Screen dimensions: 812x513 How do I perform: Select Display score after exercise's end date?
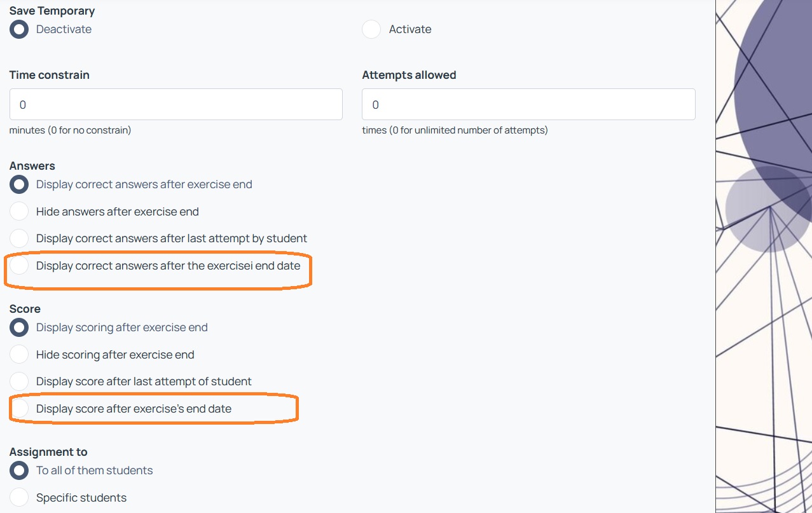click(x=19, y=409)
